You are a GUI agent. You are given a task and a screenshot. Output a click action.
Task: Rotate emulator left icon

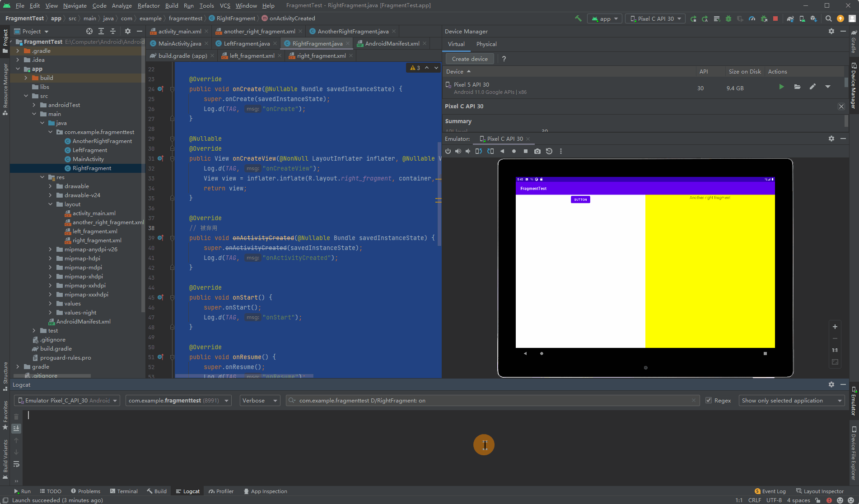[479, 151]
